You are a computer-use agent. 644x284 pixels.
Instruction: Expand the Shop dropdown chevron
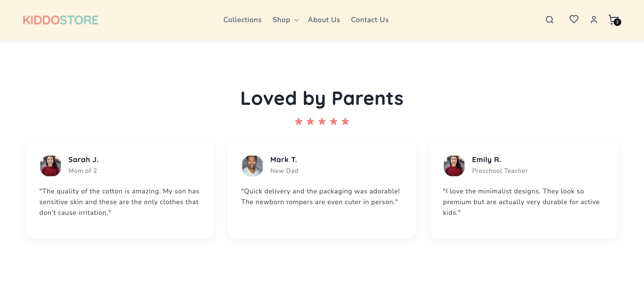[297, 20]
